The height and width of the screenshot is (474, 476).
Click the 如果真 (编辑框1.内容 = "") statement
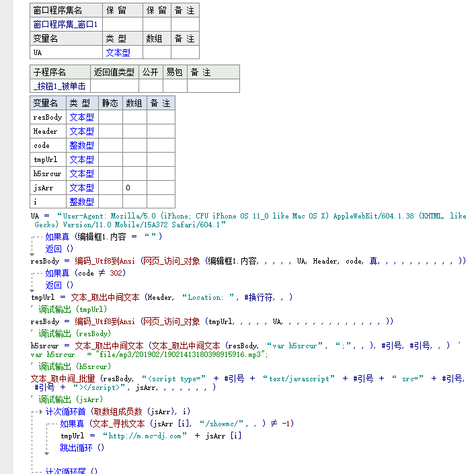(x=104, y=237)
